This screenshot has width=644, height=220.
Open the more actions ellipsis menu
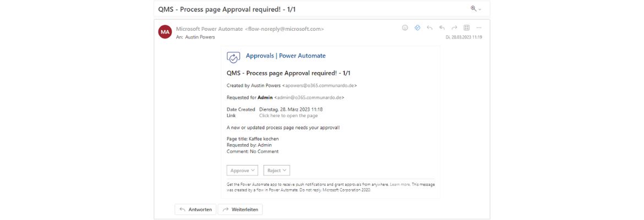479,28
